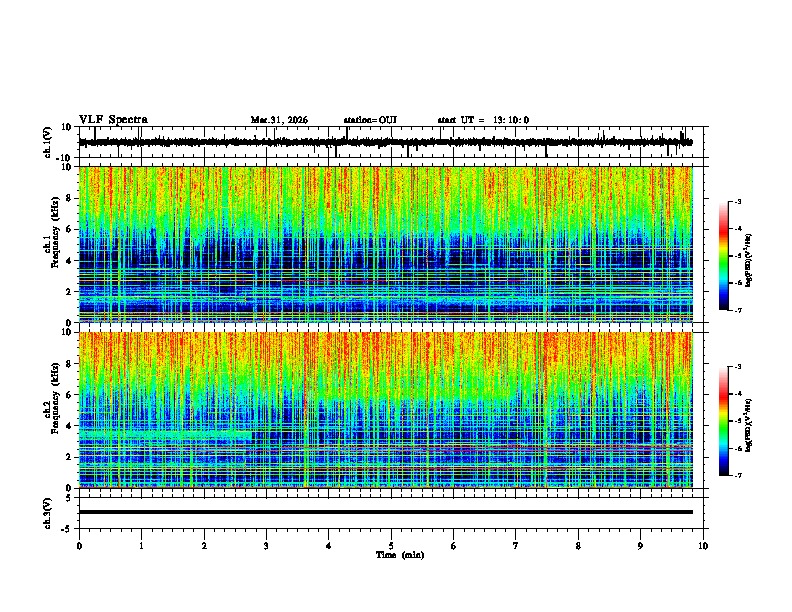Click the "-3" label on ch.2 colorbar
Image resolution: width=792 pixels, height=612 pixels.
click(737, 367)
